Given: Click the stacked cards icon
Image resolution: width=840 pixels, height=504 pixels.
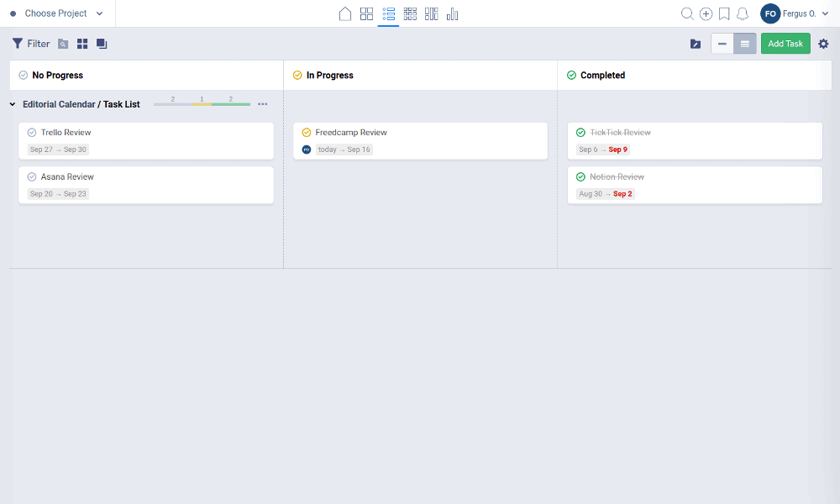Looking at the screenshot, I should 102,44.
